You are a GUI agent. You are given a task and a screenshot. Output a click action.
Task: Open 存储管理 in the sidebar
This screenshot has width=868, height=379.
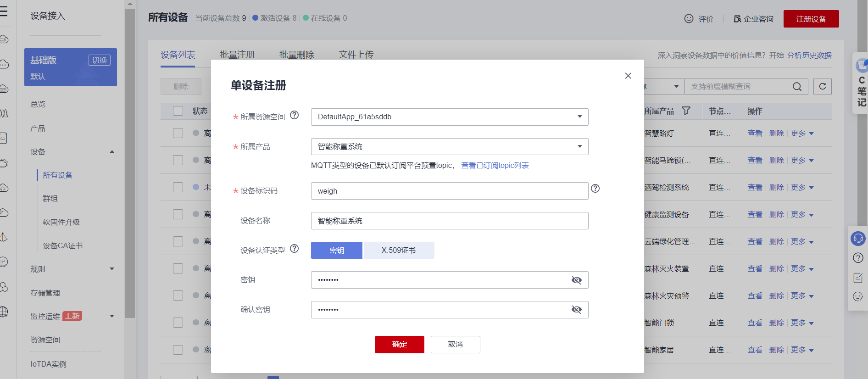[x=45, y=293]
